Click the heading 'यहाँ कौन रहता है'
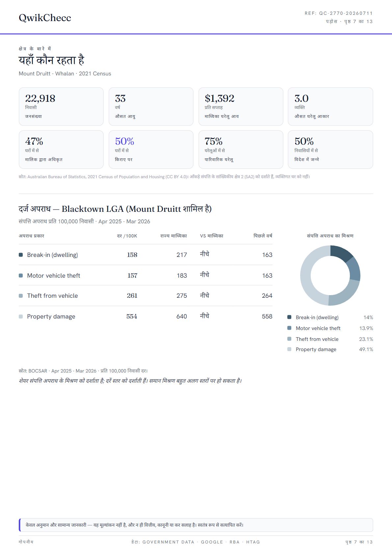The height and width of the screenshot is (555, 392). click(51, 60)
